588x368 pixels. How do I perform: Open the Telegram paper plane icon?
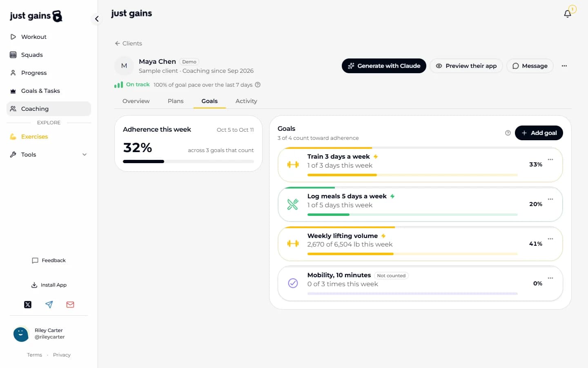click(49, 305)
